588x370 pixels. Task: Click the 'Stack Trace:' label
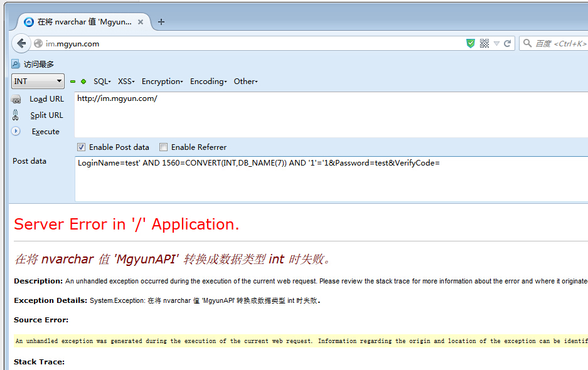(39, 362)
